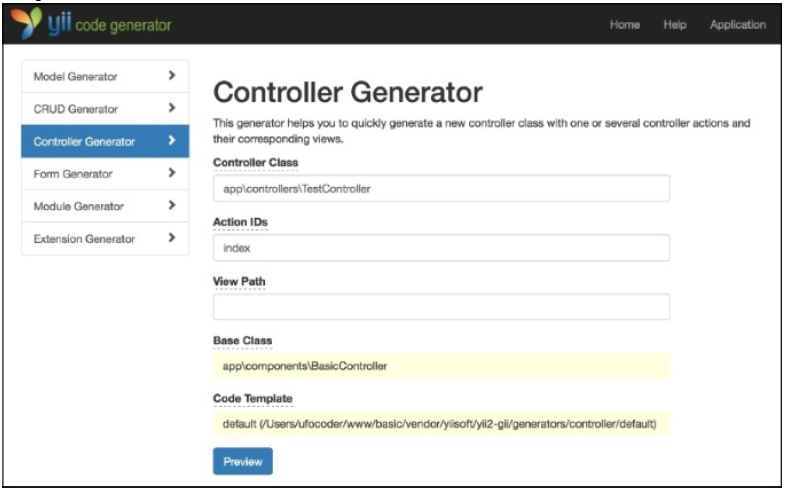Open the Extension Generator sidebar item
The image size is (785, 489).
105,238
